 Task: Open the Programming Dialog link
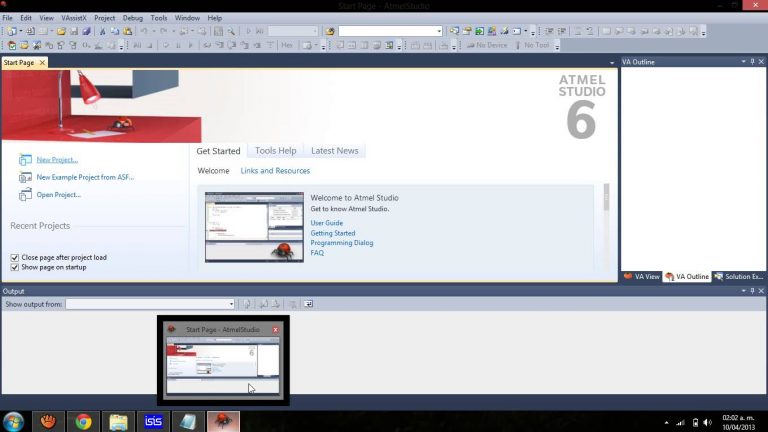[342, 243]
